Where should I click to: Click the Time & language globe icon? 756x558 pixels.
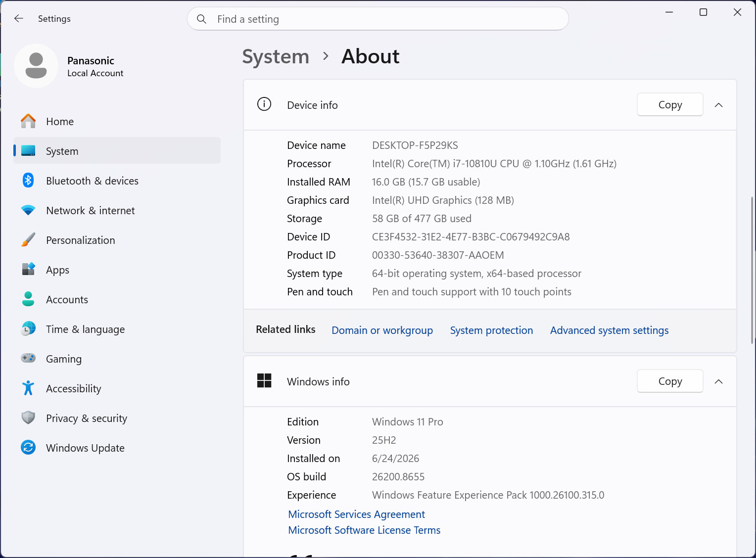point(28,329)
